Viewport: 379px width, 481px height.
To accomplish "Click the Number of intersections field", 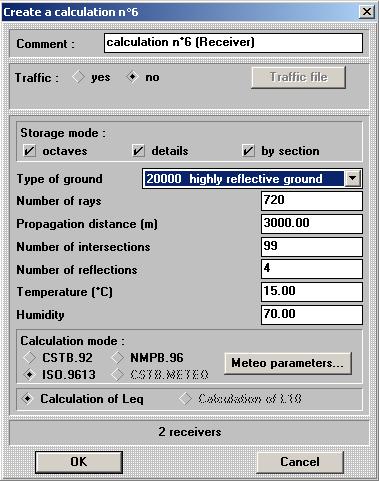I will [x=312, y=247].
